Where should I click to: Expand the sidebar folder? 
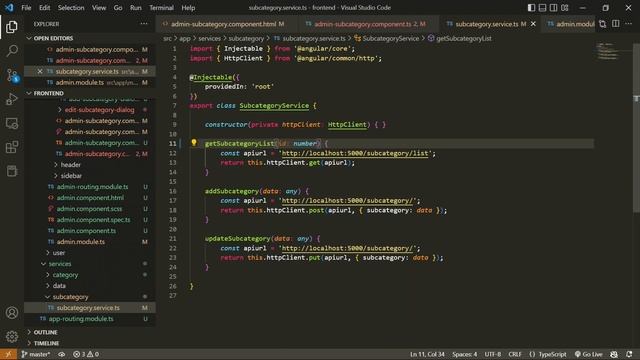click(71, 176)
